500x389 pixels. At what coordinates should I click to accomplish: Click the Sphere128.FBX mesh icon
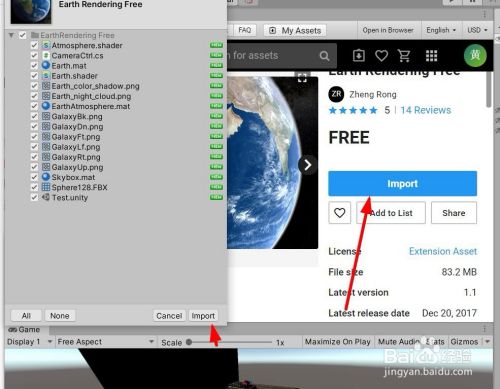(46, 187)
